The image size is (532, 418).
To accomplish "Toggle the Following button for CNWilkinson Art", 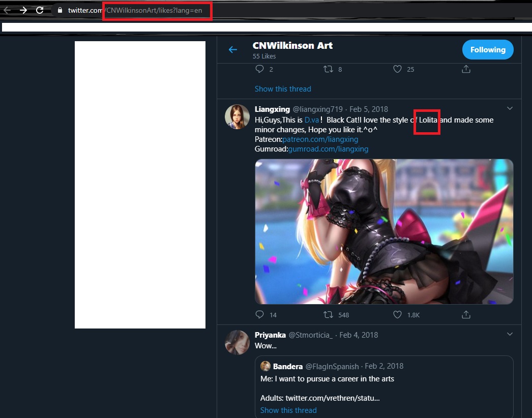I will tap(488, 49).
